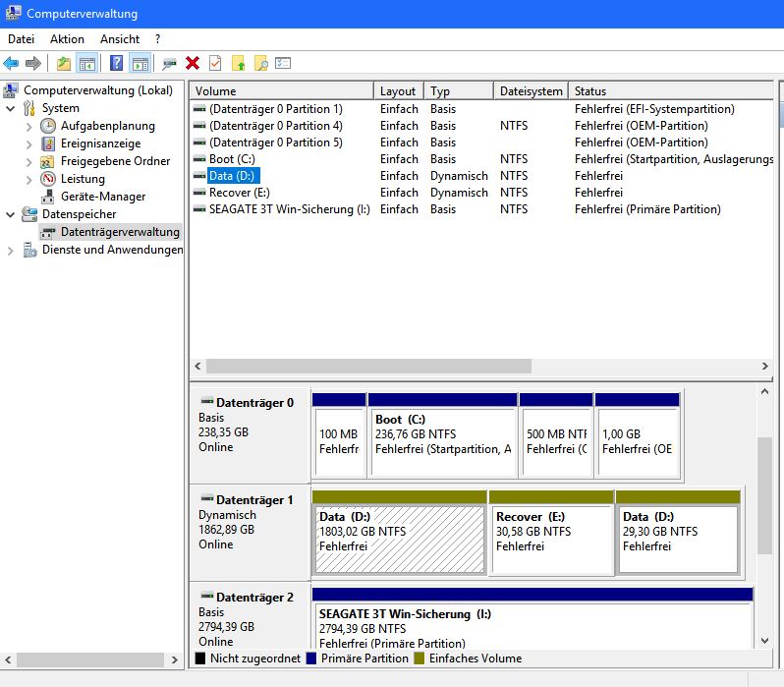The width and height of the screenshot is (784, 687).
Task: Toggle the console tree pane icon
Action: coord(87,64)
